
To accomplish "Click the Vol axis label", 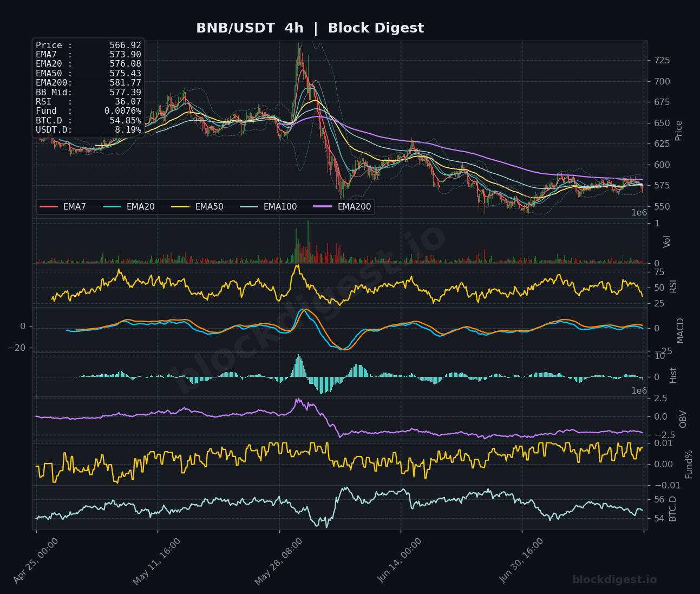I will pyautogui.click(x=667, y=241).
